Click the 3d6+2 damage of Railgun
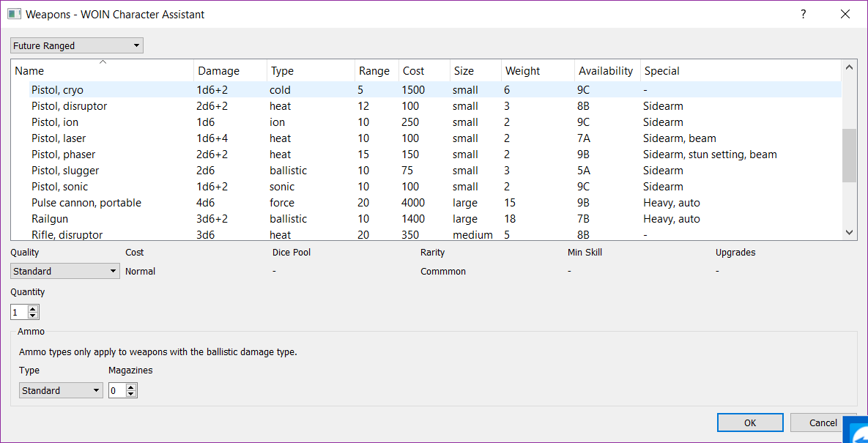This screenshot has width=868, height=443. [212, 219]
